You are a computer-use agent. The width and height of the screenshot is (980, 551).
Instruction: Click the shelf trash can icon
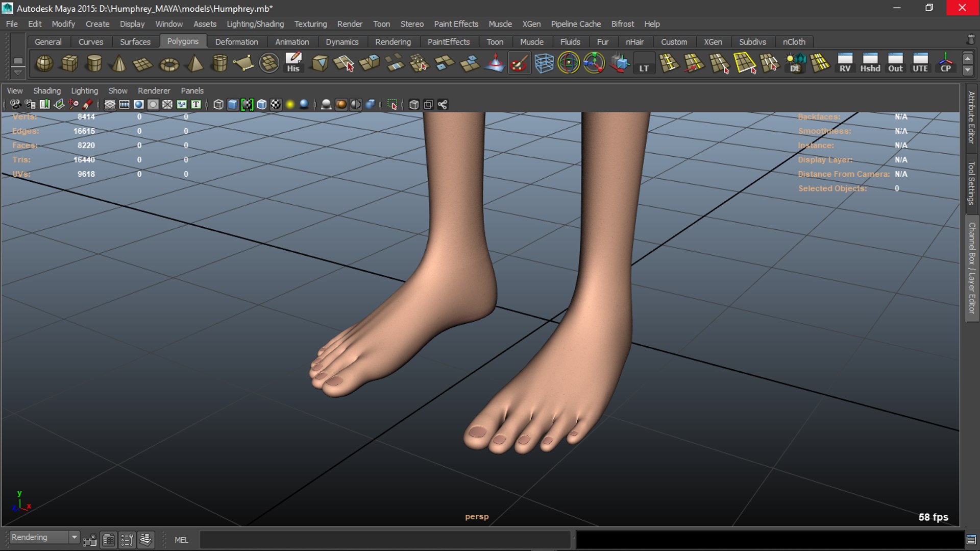tap(971, 39)
